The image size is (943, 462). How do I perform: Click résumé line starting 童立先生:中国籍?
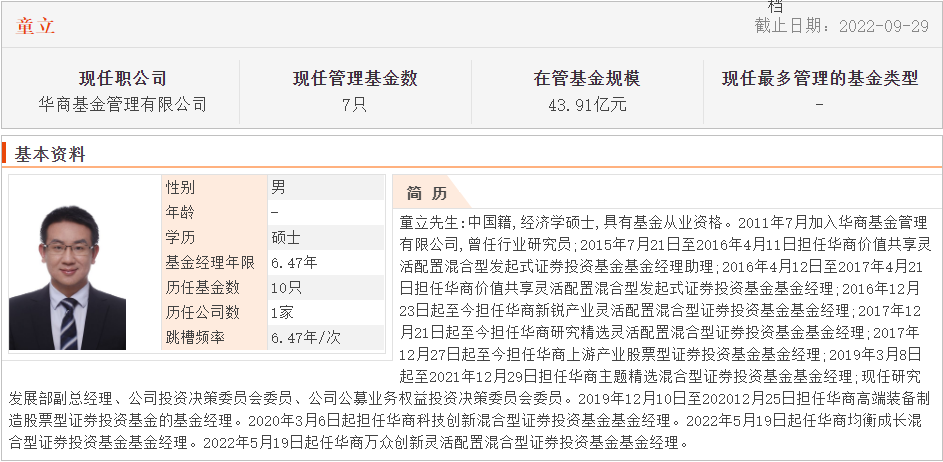point(663,223)
